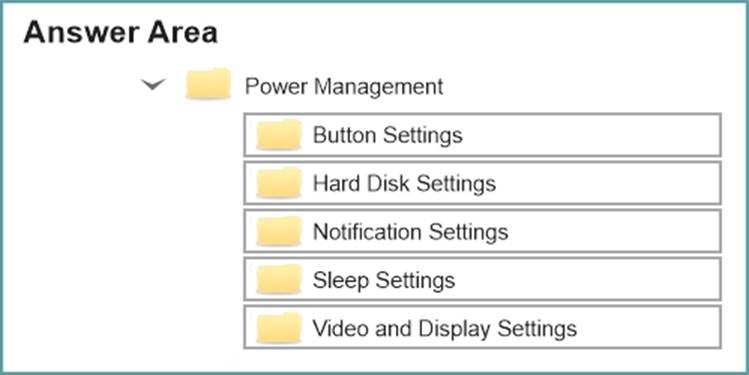The image size is (749, 375).
Task: Click the Sleep Settings folder icon
Action: point(279,279)
